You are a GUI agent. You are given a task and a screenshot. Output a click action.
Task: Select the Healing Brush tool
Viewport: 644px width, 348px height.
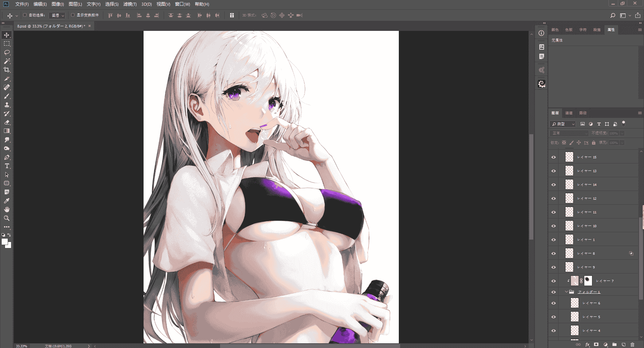[x=7, y=87]
